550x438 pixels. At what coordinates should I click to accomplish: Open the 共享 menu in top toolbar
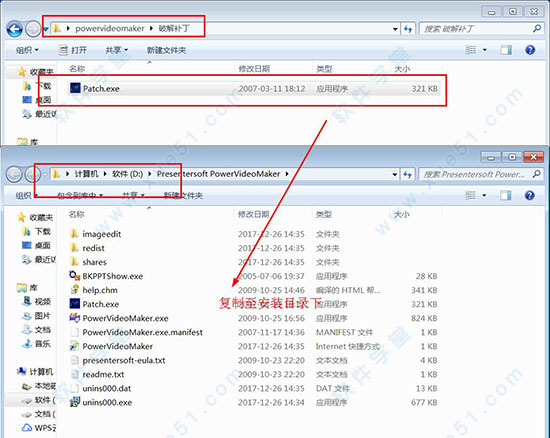[x=117, y=50]
